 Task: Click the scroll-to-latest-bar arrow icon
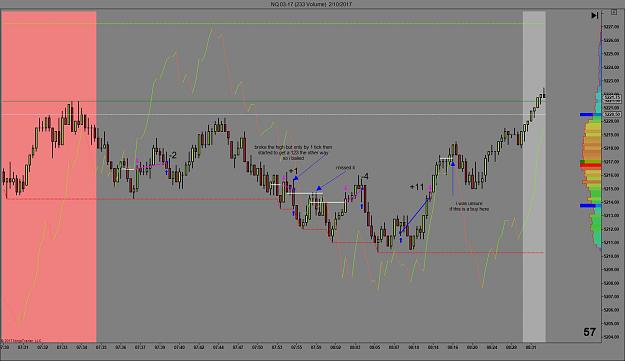[595, 16]
